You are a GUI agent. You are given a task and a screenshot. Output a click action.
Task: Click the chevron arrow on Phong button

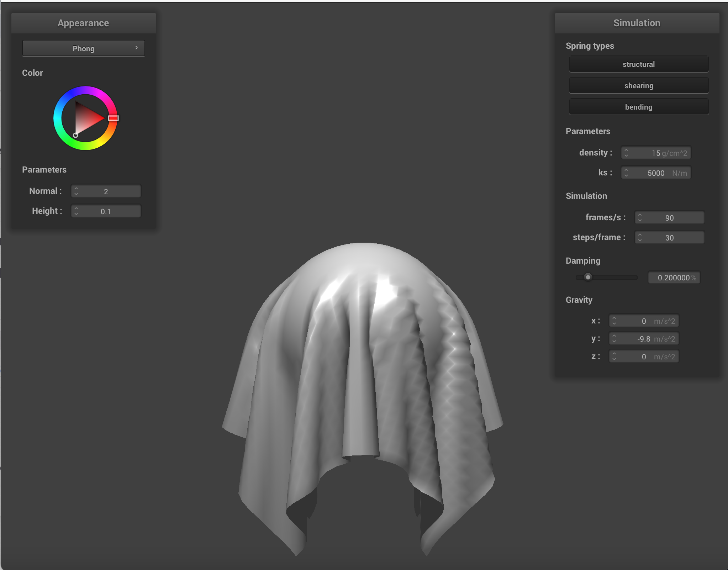pyautogui.click(x=136, y=48)
